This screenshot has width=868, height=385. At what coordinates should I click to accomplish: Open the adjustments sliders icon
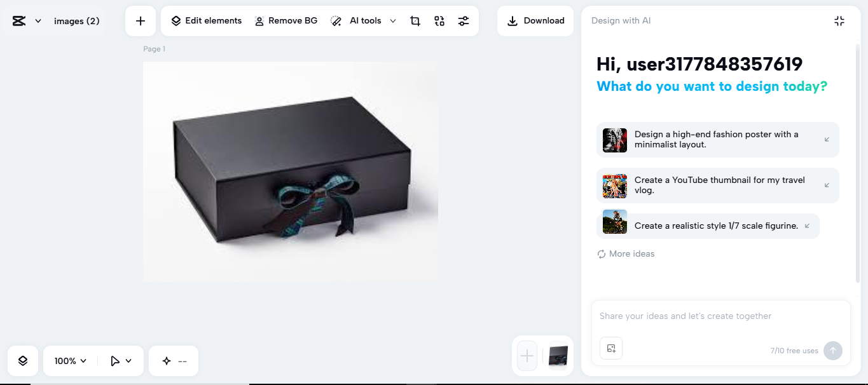pos(464,20)
